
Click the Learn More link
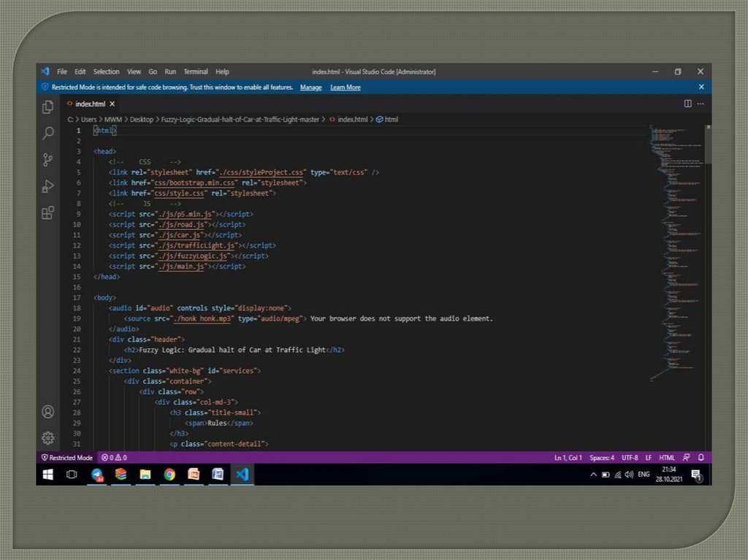pyautogui.click(x=345, y=88)
